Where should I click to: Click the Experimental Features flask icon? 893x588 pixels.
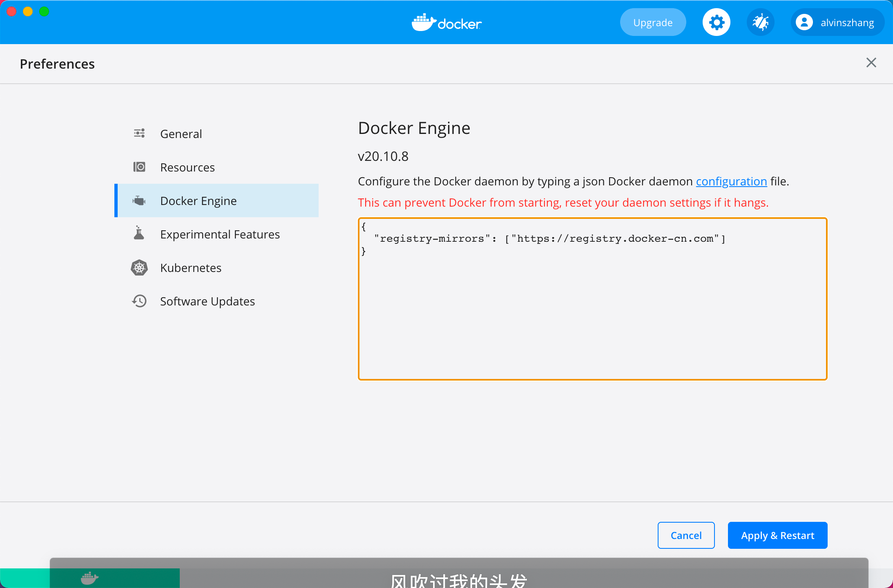point(139,233)
